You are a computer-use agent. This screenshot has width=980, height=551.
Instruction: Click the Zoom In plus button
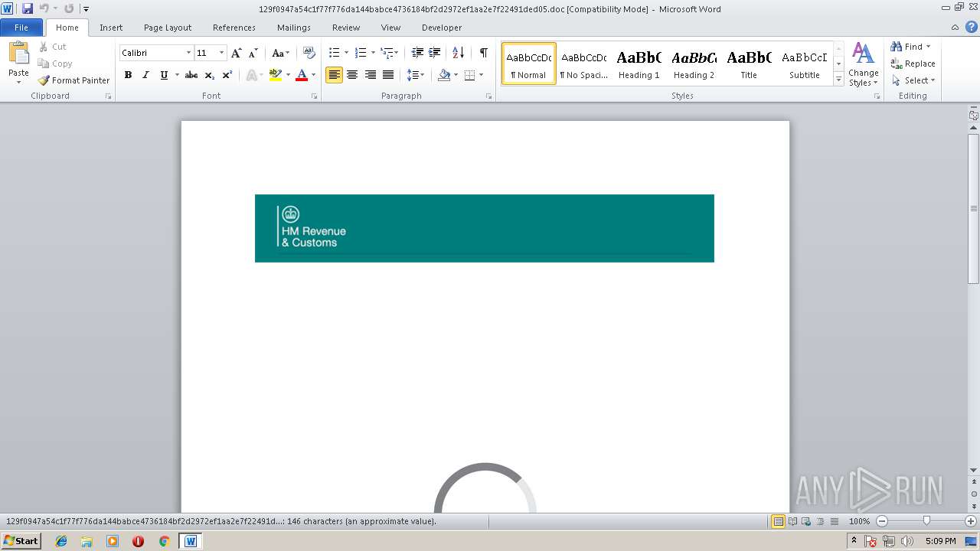[x=971, y=521]
